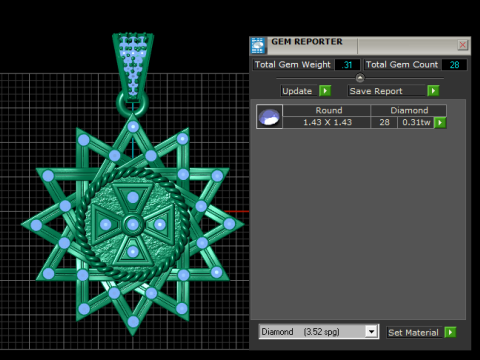Click the Total Gem Count label
480x360 pixels.
coord(402,65)
